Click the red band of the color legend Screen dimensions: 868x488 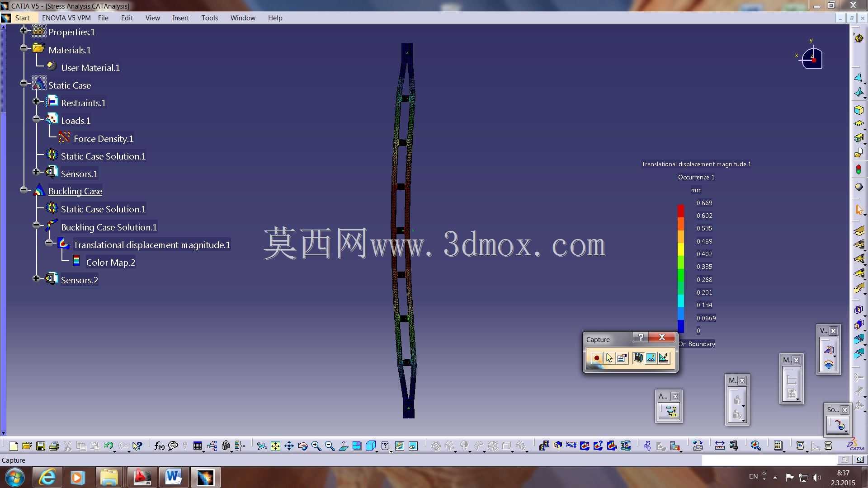click(681, 211)
